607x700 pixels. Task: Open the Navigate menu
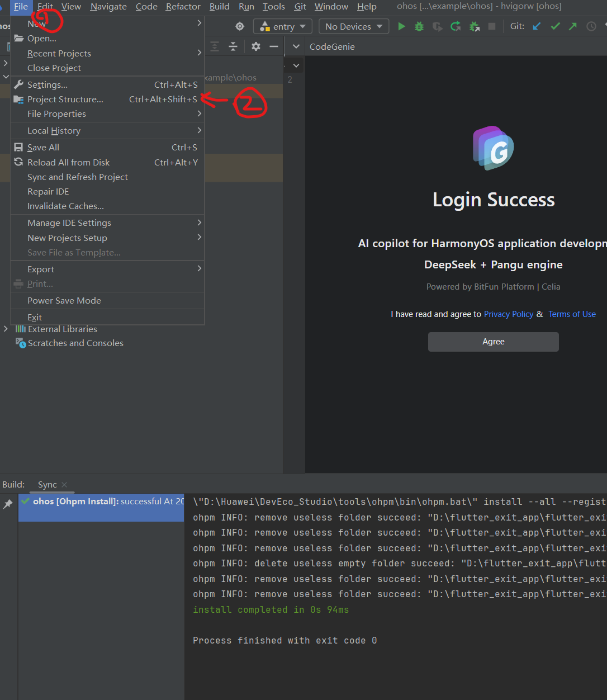coord(108,6)
